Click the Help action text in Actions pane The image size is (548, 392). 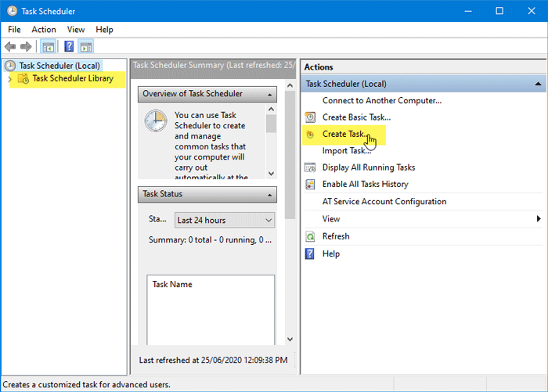click(x=330, y=254)
